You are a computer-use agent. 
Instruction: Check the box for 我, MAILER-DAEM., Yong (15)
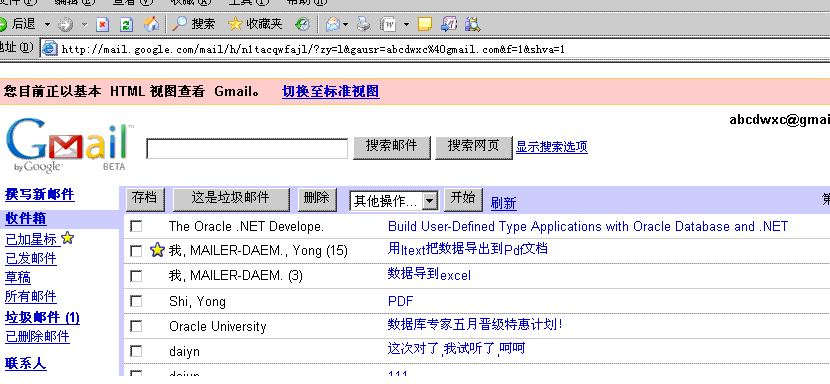tap(136, 251)
